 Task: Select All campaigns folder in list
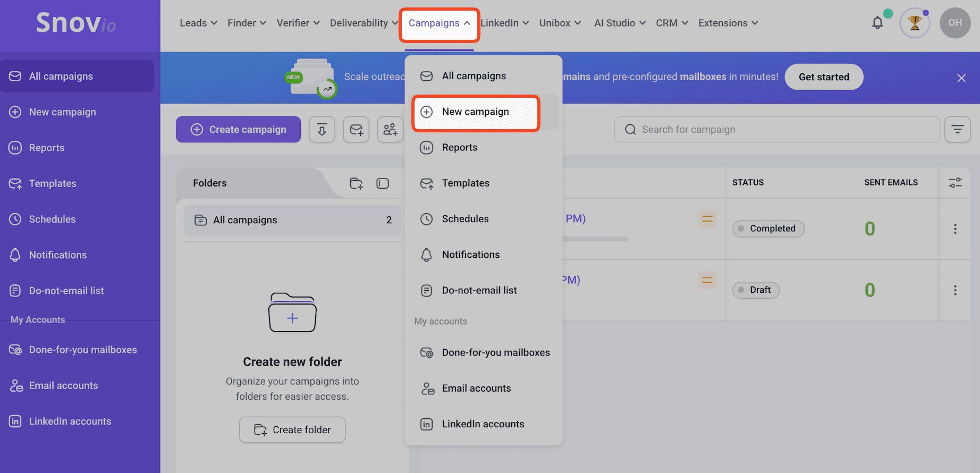pos(292,220)
